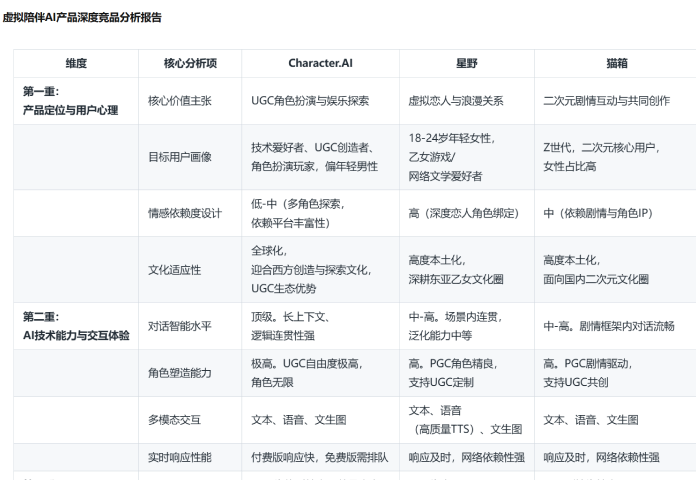Viewport: 696px width, 480px height.
Task: Click the UGC角色扮演与娱乐探索 cell
Action: [320, 101]
